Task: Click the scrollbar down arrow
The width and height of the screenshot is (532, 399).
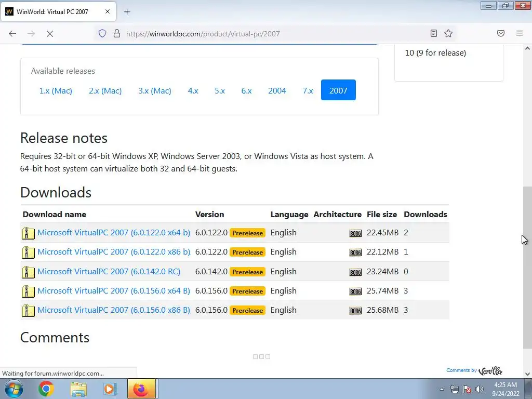Action: (527, 374)
